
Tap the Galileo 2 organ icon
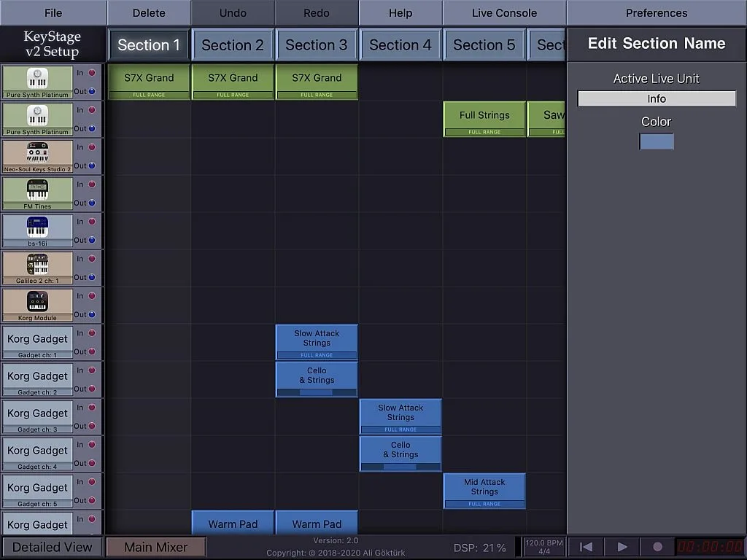coord(37,264)
